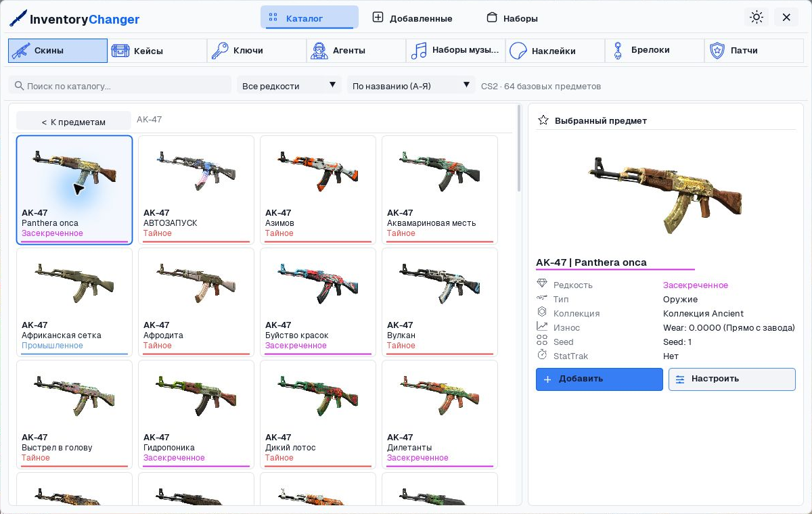
Task: Click the 'AK-47 | Panthera onca' title
Action: point(591,262)
